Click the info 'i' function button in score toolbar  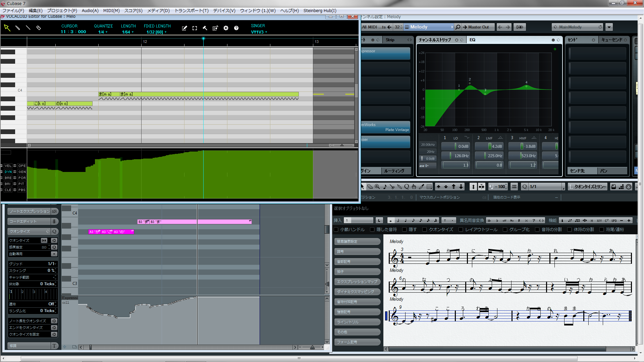(x=562, y=220)
